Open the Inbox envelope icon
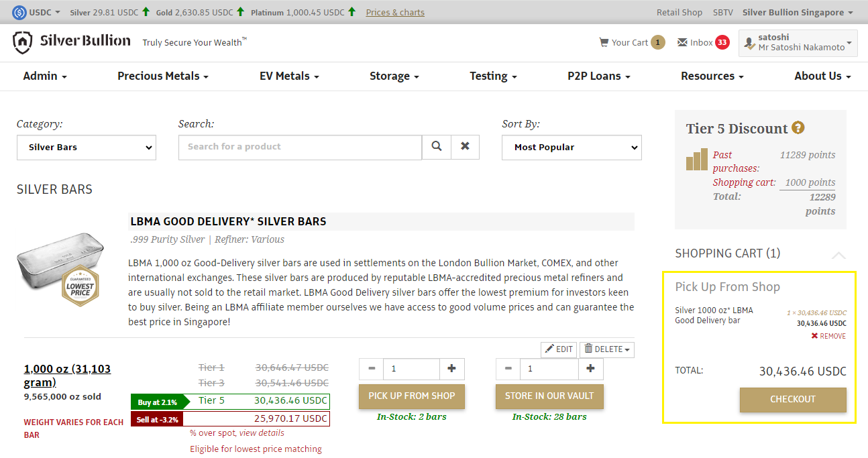The width and height of the screenshot is (868, 458). 682,42
